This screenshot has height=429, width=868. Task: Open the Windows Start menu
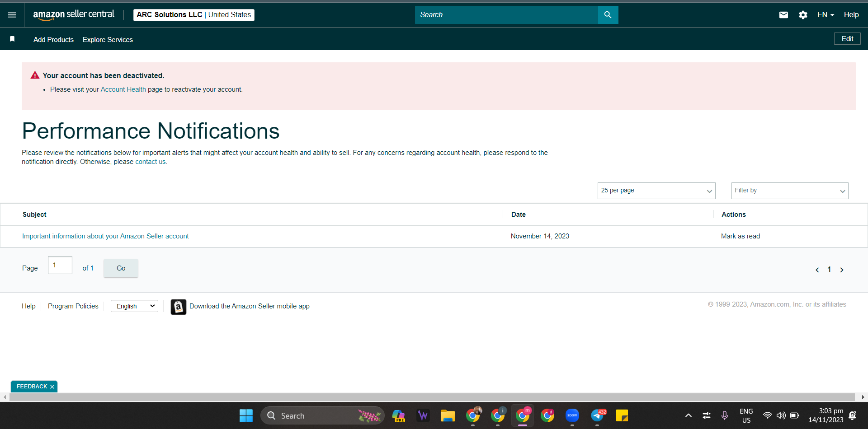coord(246,415)
